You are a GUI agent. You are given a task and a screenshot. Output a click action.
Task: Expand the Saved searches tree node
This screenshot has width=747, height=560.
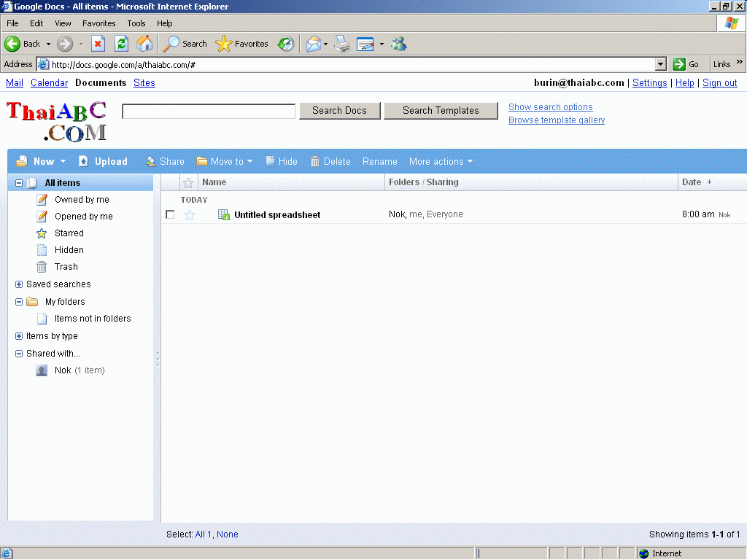(19, 284)
